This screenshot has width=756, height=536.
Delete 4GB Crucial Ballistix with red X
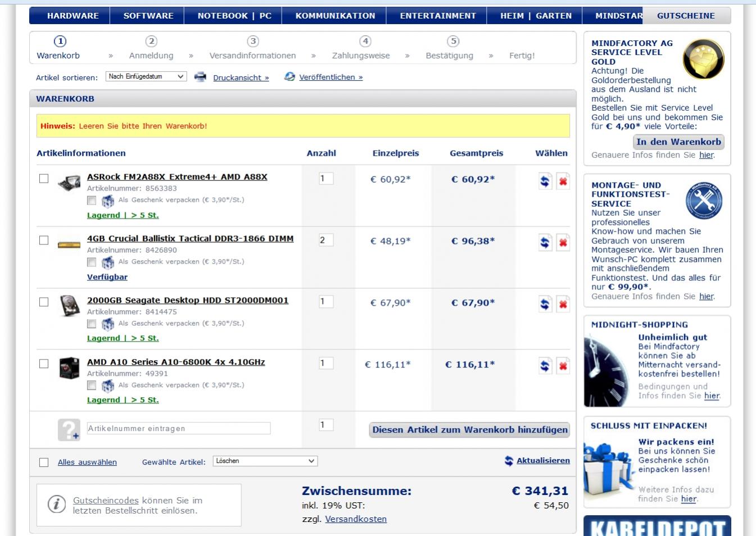563,243
